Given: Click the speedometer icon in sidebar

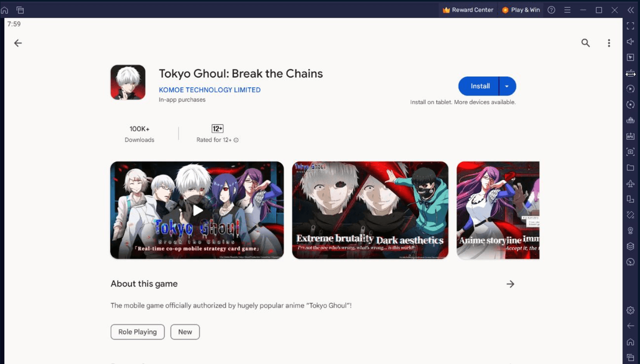Looking at the screenshot, I should pos(631,262).
